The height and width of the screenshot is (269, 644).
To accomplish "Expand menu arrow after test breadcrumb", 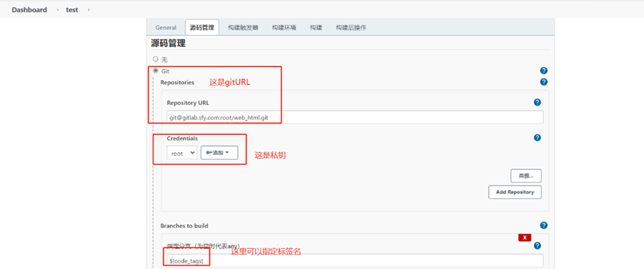I will 89,10.
